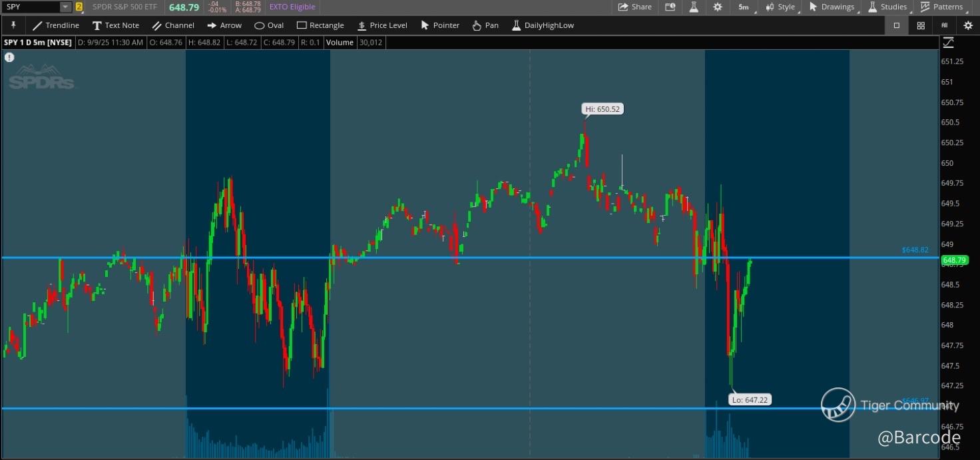Click the 'O: 648.76' open value
The width and height of the screenshot is (980, 460).
(166, 43)
